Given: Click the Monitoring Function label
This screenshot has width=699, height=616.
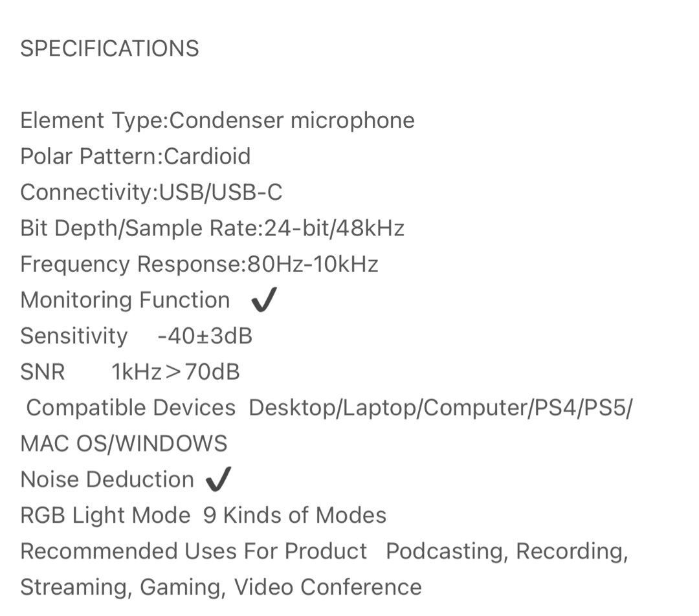Looking at the screenshot, I should click(126, 300).
